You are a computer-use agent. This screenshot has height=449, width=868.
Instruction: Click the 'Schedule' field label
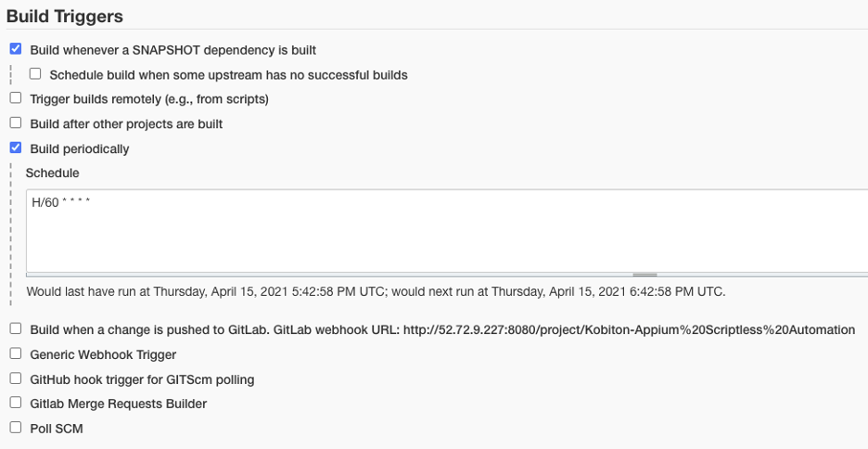pyautogui.click(x=52, y=173)
